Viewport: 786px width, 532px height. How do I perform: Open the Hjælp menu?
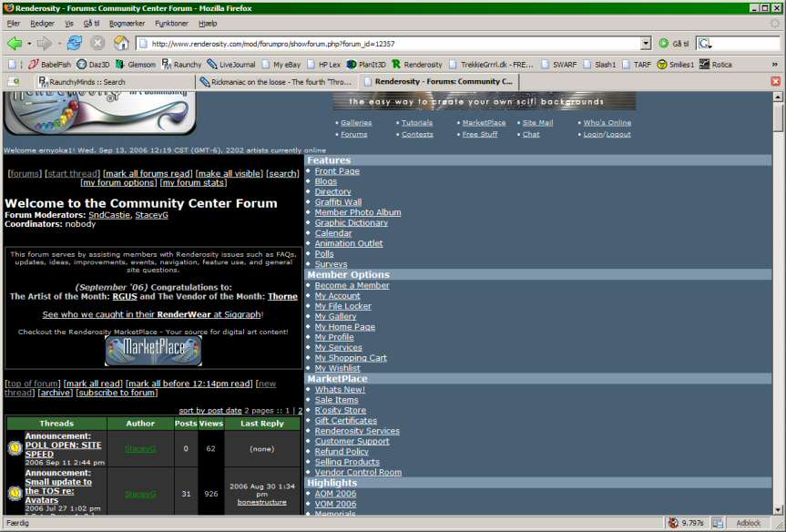208,23
